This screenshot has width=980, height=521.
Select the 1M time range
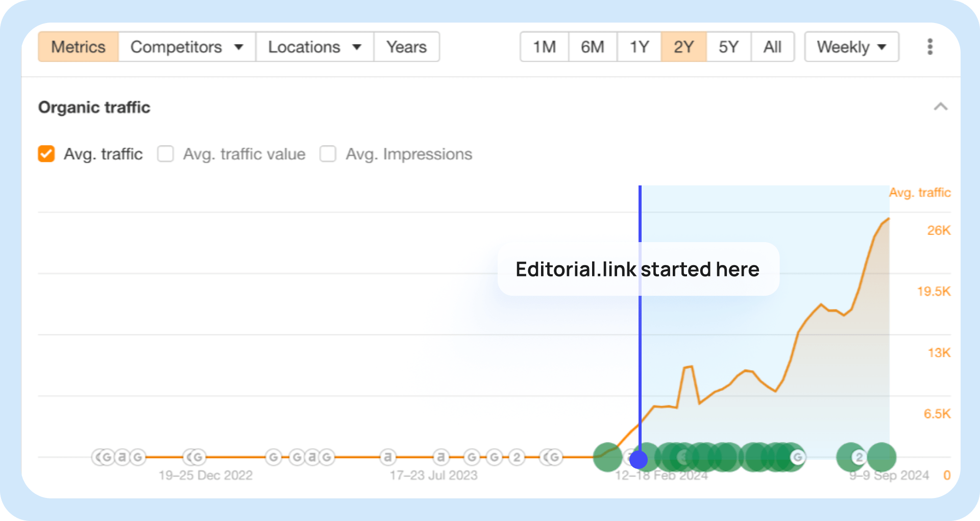(x=545, y=47)
